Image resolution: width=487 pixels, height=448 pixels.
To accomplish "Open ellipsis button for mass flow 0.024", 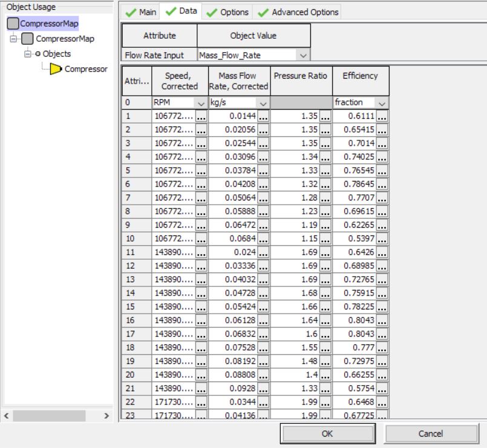I will pyautogui.click(x=263, y=252).
